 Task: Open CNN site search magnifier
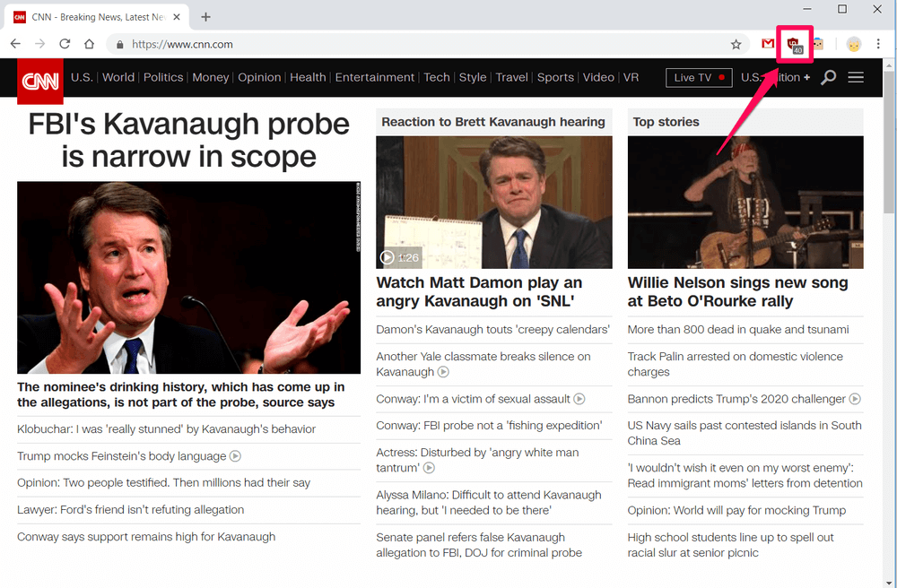[x=828, y=78]
